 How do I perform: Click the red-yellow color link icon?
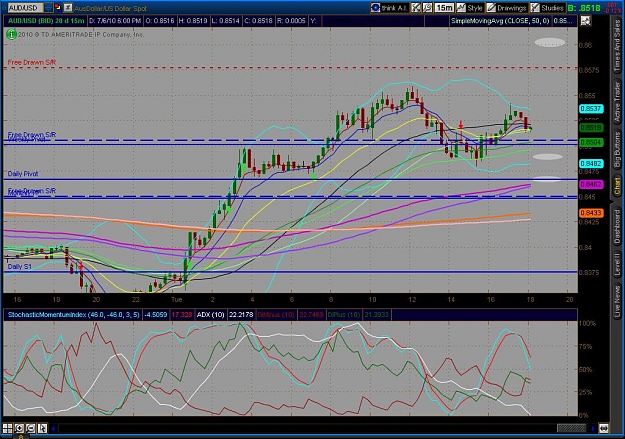[x=57, y=8]
